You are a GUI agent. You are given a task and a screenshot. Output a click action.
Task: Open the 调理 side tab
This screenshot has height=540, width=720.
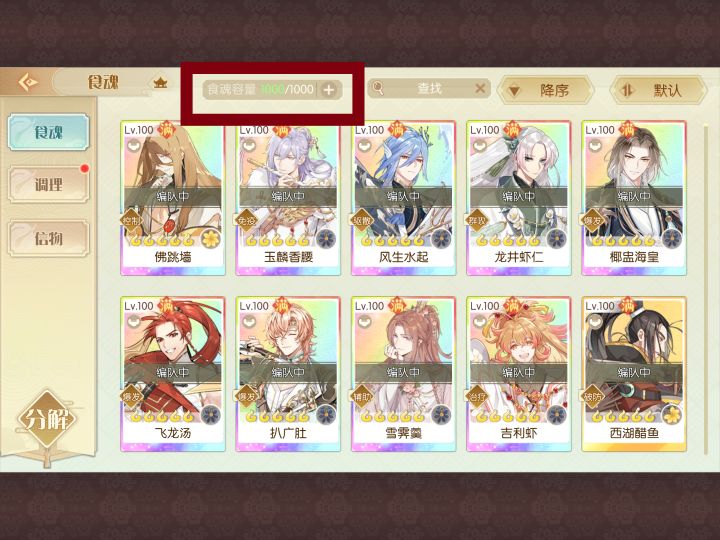[x=48, y=185]
